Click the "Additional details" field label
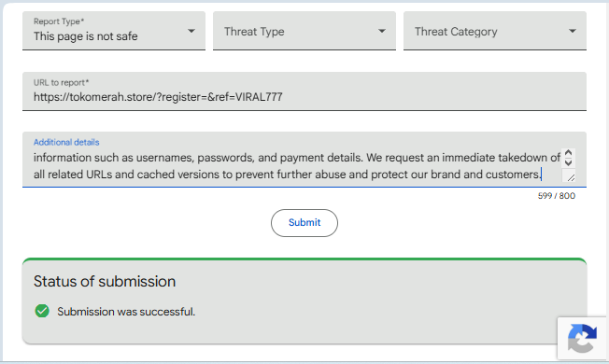Screen dimensions: 609x364 [x=66, y=143]
